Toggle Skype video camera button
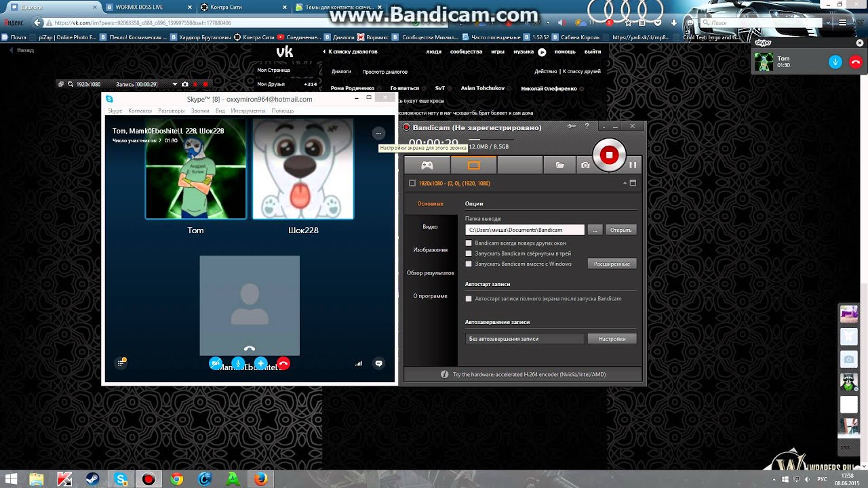The height and width of the screenshot is (488, 868). coord(216,363)
